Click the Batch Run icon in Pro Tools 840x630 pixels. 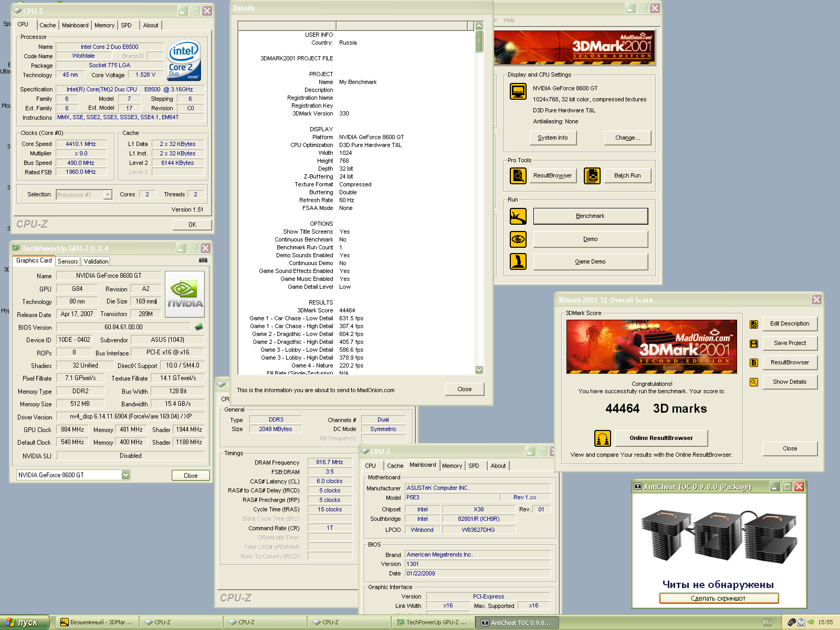592,175
